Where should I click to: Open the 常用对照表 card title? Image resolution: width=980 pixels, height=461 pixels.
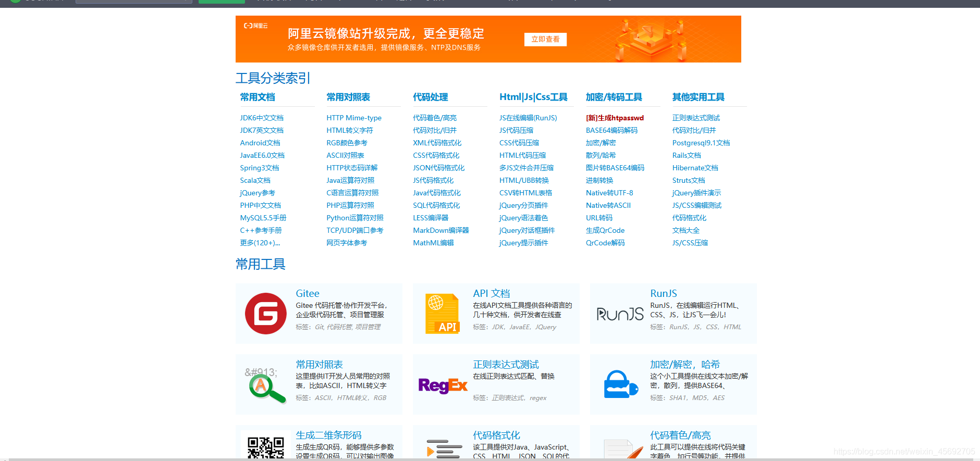click(x=320, y=364)
